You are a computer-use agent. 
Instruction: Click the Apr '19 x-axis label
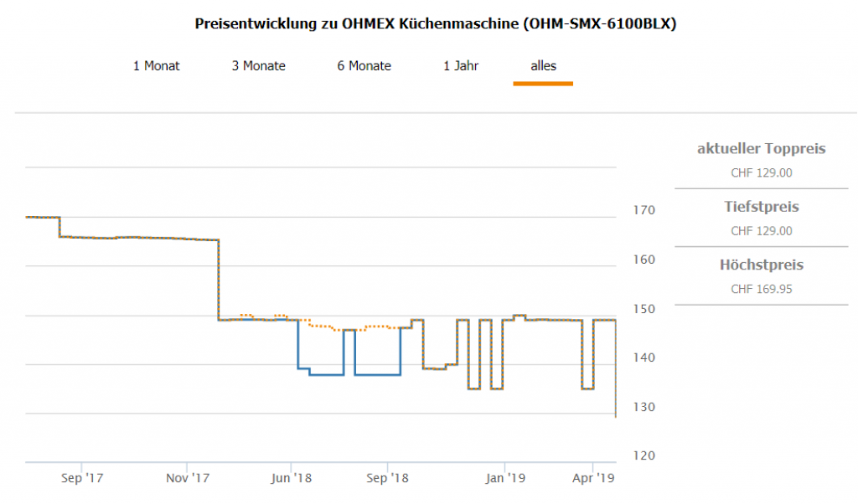[x=593, y=478]
